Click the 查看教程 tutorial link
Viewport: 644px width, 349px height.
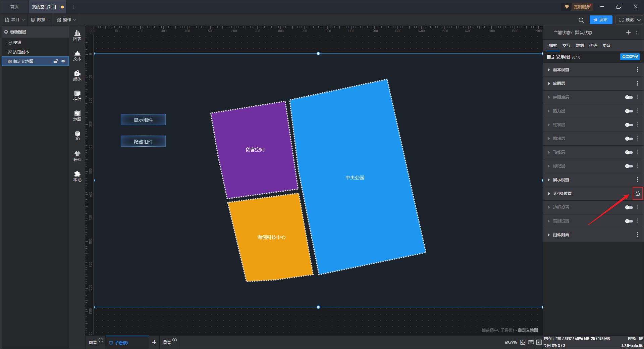pyautogui.click(x=630, y=57)
